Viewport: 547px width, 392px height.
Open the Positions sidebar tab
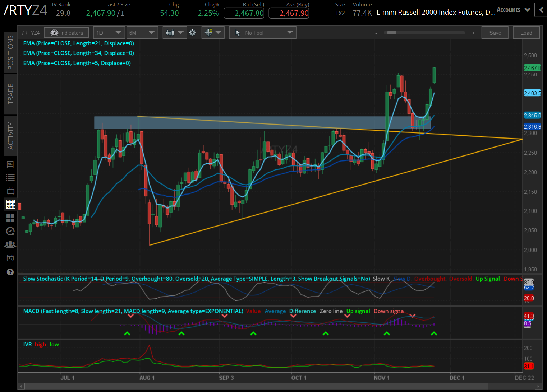click(x=10, y=52)
